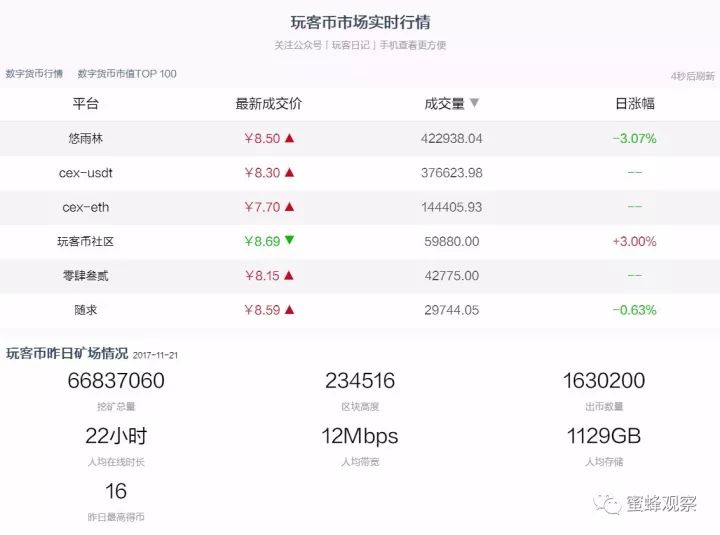
Task: Click the 玩客币昨日矿场情况 section heading
Action: [67, 353]
